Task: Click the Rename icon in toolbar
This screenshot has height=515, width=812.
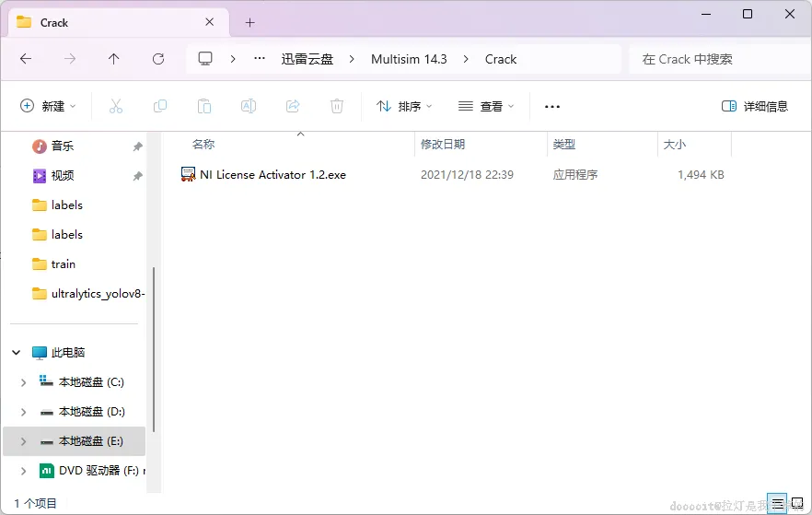Action: (249, 106)
